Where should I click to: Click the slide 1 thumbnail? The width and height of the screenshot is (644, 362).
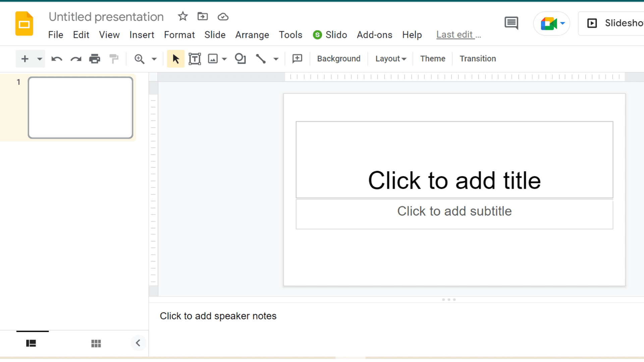80,107
